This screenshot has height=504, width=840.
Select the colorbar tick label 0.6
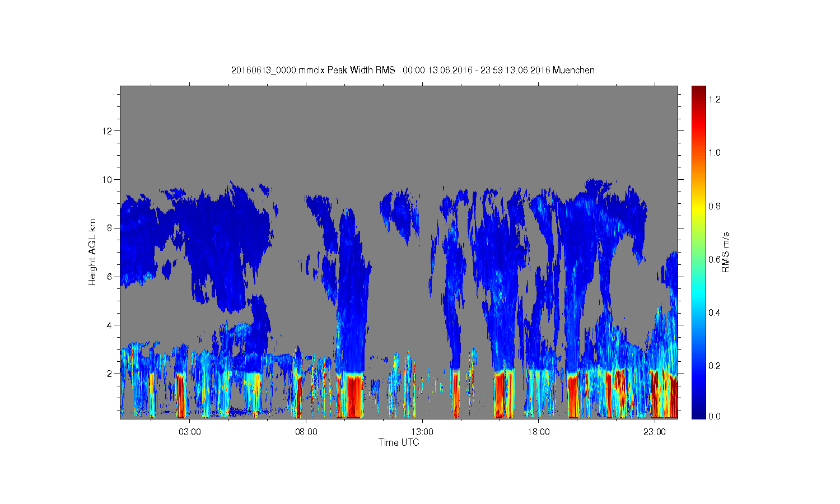(x=714, y=259)
